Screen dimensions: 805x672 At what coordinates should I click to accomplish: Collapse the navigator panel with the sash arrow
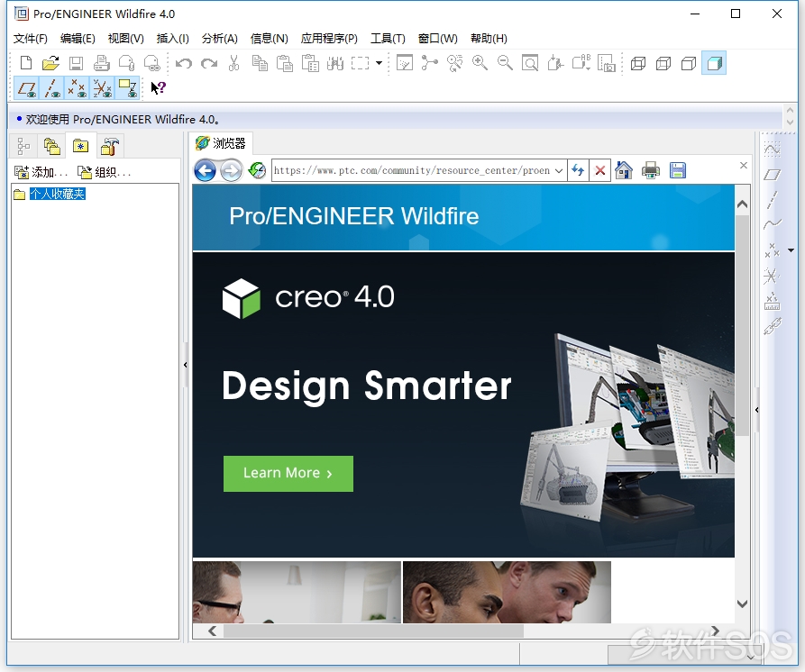(x=186, y=365)
